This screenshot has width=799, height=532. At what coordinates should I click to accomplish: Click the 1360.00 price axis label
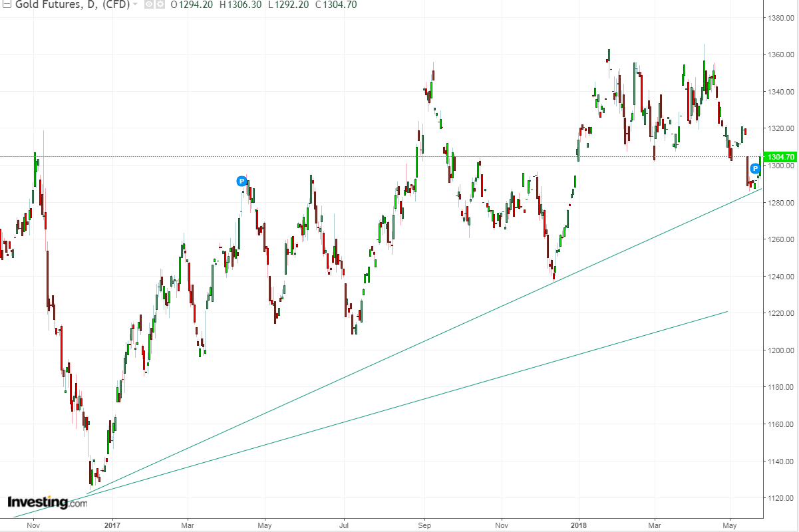coord(781,55)
